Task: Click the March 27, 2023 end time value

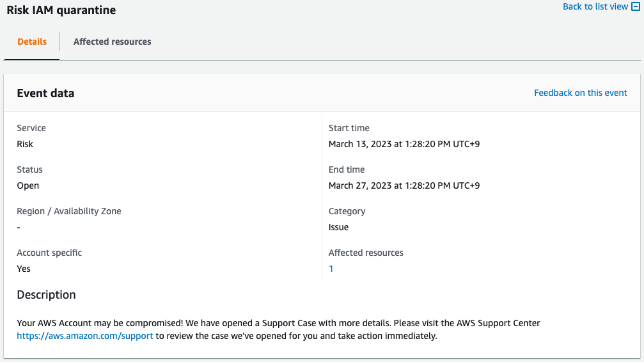Action: (x=404, y=185)
